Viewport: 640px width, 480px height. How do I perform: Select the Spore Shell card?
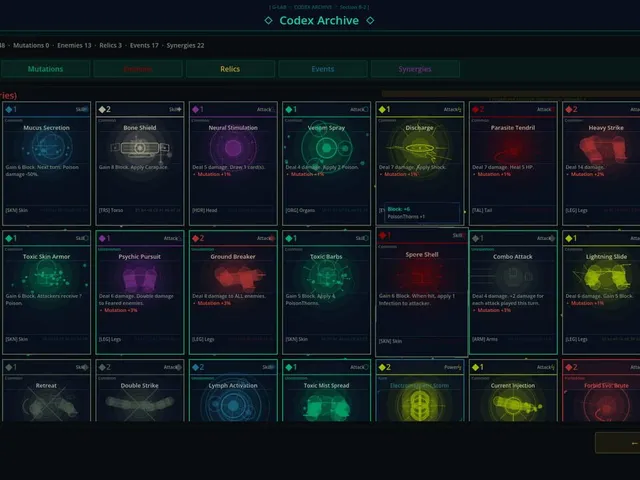(x=422, y=292)
